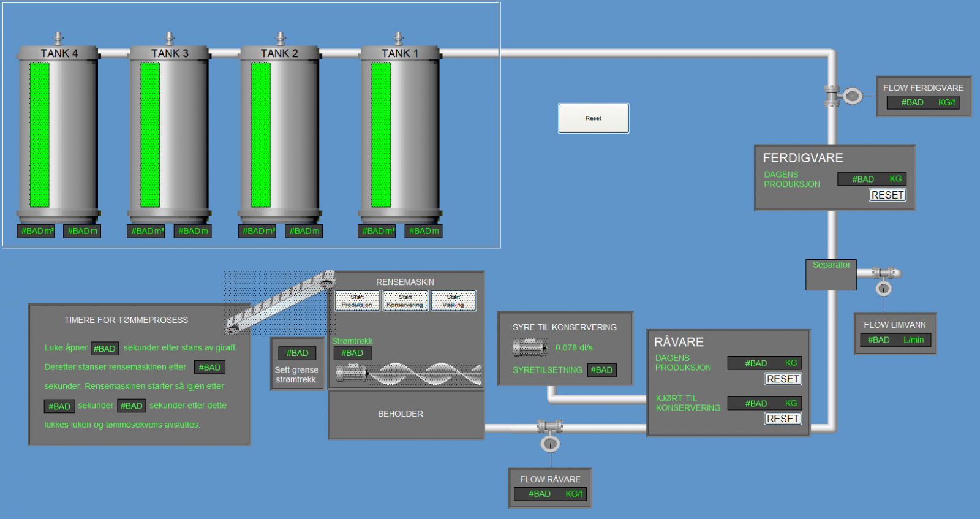
Task: Select the Flow Råvare flow meter symbol
Action: (550, 443)
